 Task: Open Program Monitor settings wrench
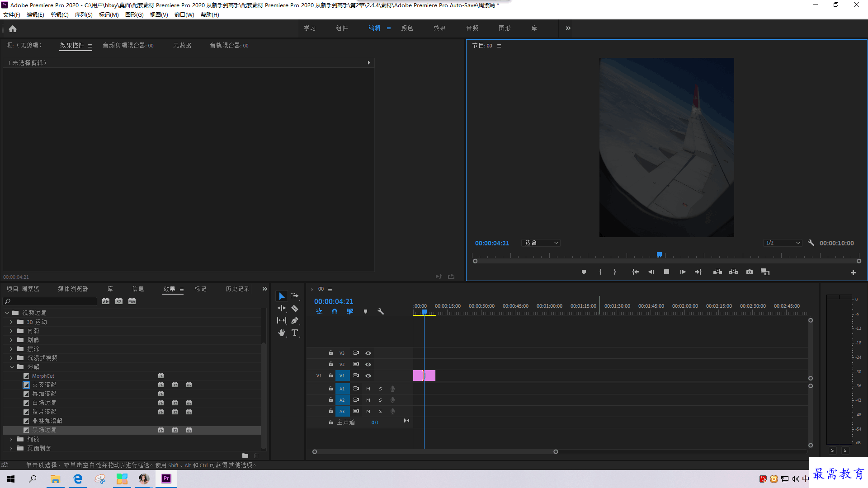[811, 243]
